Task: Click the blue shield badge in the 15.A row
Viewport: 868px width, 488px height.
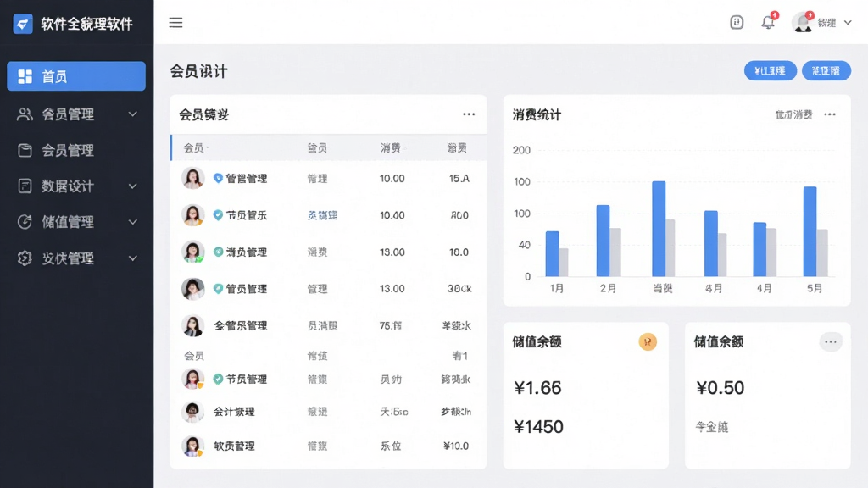Action: pyautogui.click(x=218, y=178)
